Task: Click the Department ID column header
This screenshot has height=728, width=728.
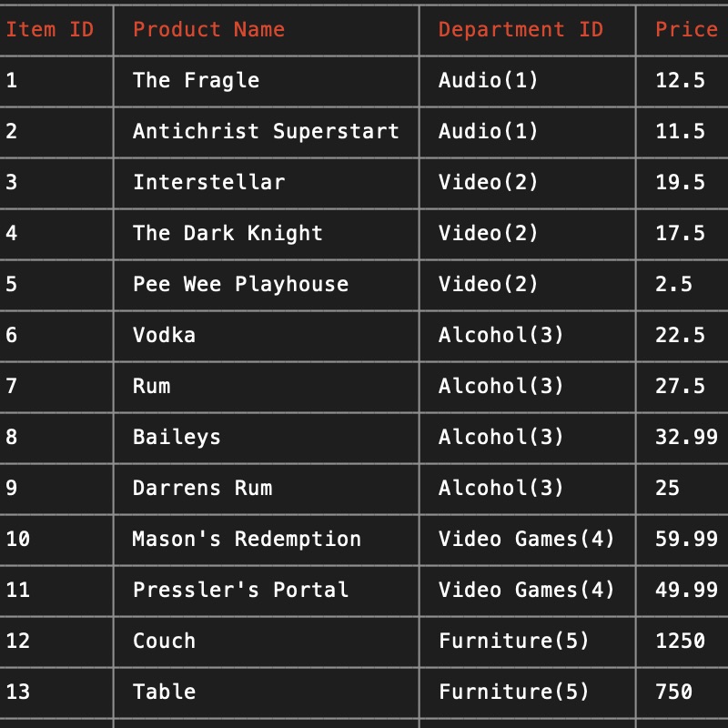Action: (x=521, y=29)
